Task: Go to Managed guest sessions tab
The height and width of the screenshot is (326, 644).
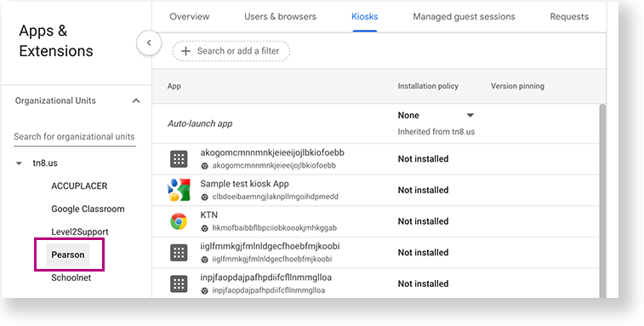Action: (464, 16)
